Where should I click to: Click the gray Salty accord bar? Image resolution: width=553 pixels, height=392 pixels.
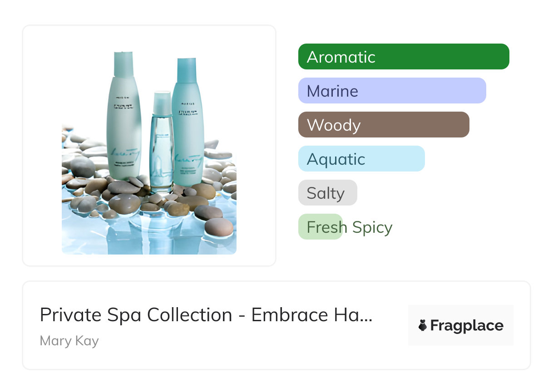pyautogui.click(x=327, y=193)
